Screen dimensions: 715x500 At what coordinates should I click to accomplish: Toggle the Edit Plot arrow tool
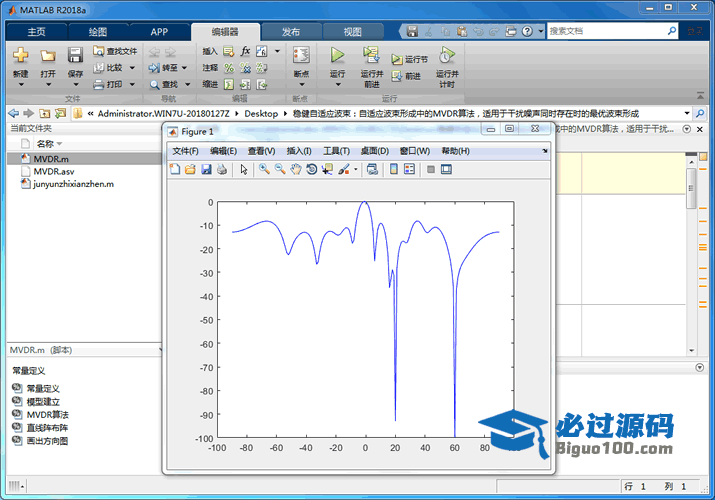(x=244, y=170)
